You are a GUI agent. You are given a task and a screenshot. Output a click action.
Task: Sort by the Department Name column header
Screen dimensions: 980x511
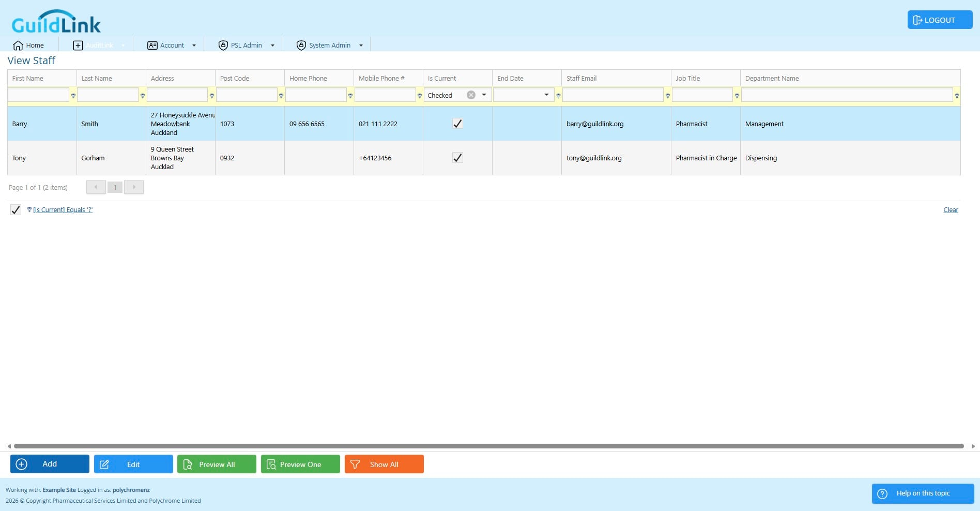pos(850,78)
